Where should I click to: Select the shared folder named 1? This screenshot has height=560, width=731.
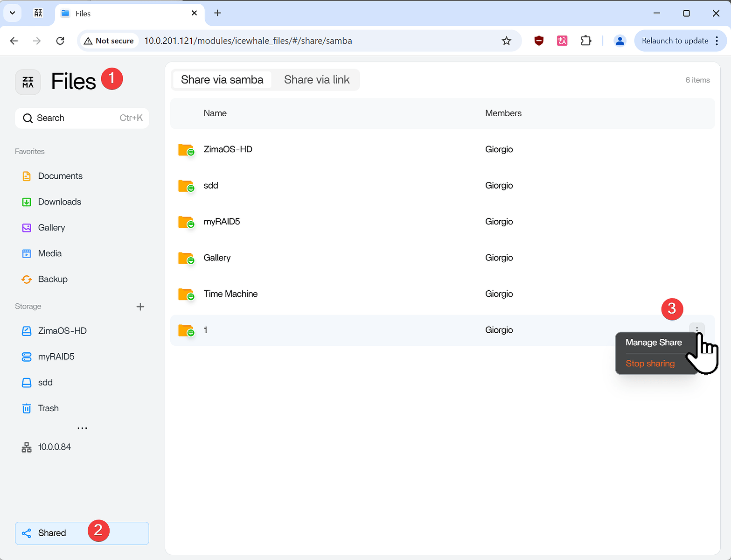tap(442, 330)
